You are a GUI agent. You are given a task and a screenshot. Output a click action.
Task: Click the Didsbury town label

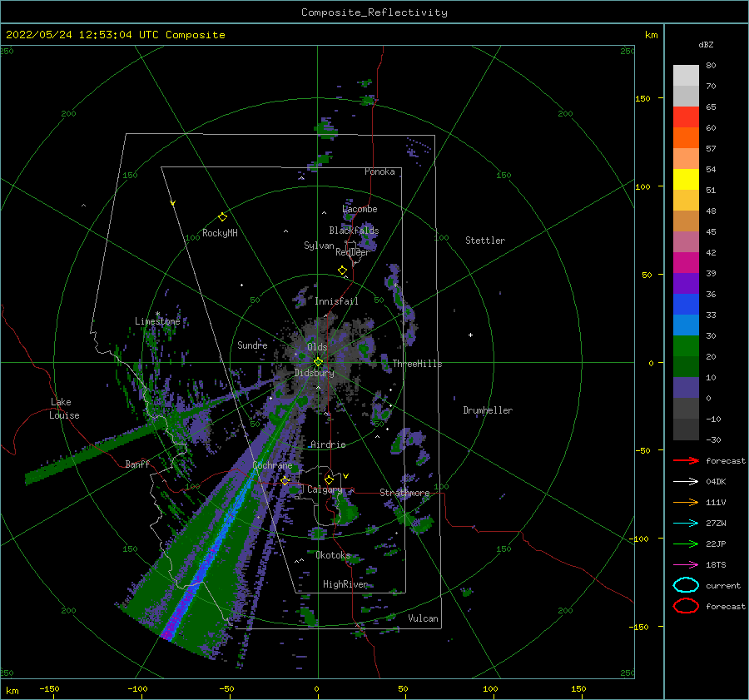pyautogui.click(x=315, y=373)
